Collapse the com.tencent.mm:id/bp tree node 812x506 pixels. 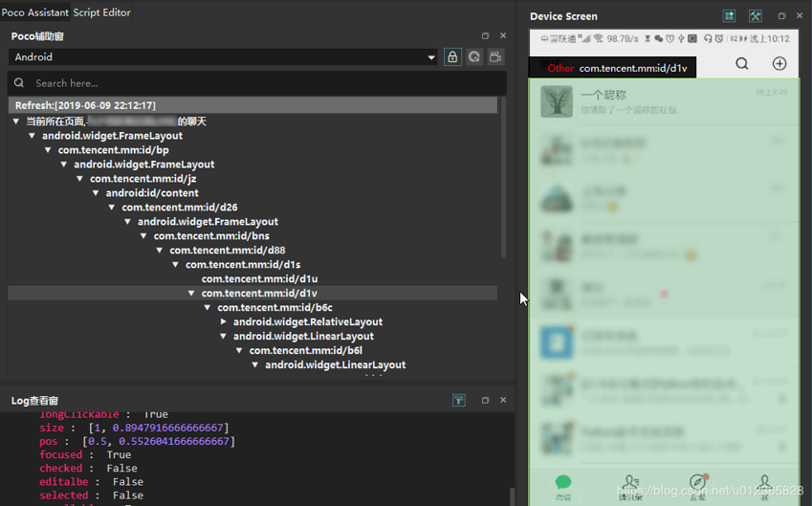click(x=49, y=150)
